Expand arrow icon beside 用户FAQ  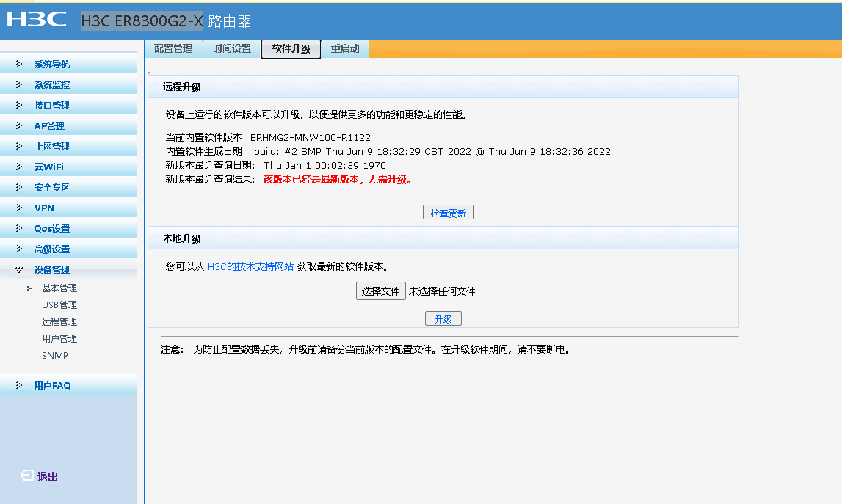[x=19, y=385]
